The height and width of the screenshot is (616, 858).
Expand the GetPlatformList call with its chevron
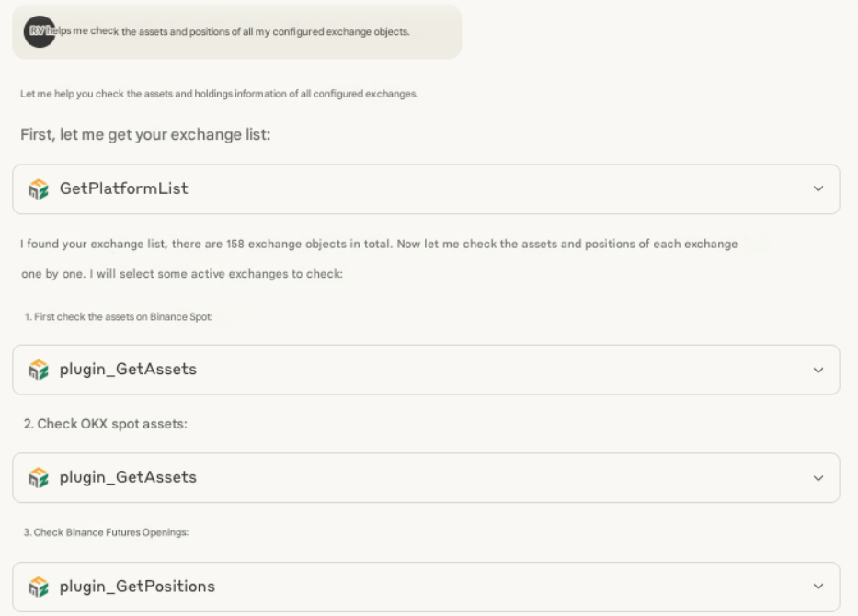[818, 189]
